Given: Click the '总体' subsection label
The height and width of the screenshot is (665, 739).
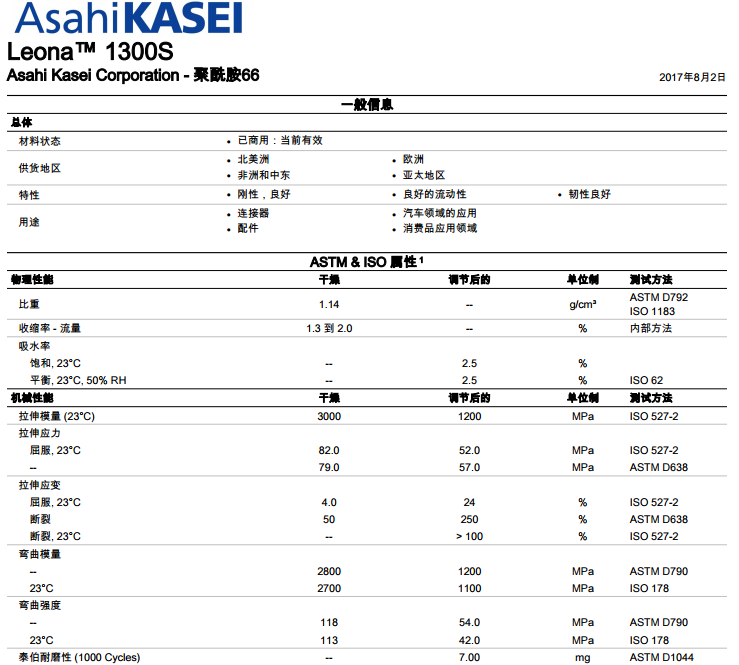Looking at the screenshot, I should click(21, 123).
